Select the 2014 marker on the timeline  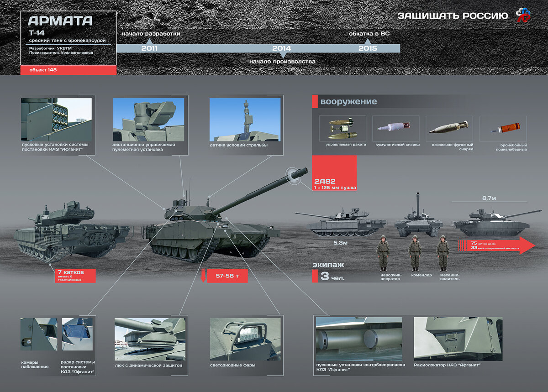pyautogui.click(x=281, y=48)
